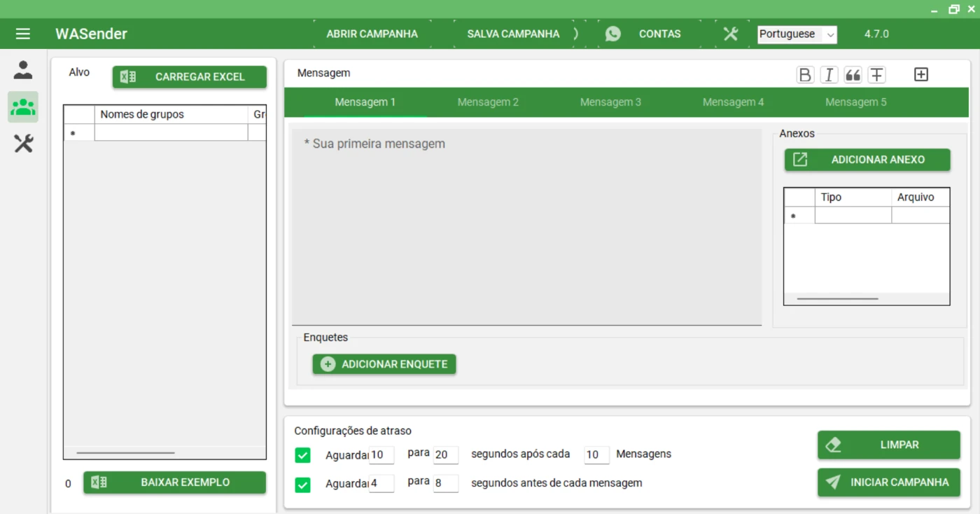Open settings wrench icon in top bar

pyautogui.click(x=731, y=34)
